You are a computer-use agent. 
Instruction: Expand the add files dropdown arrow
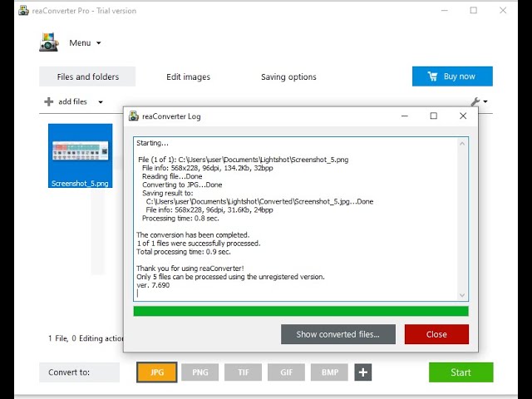[101, 102]
